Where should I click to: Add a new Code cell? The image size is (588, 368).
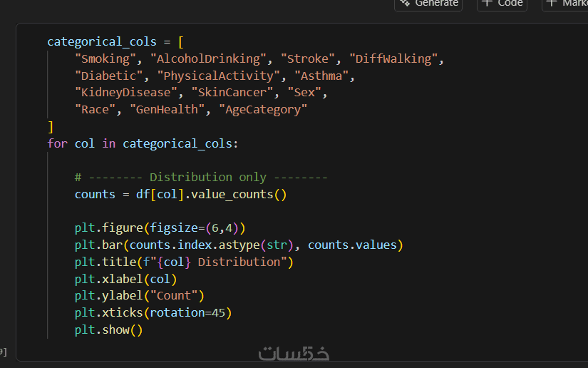[x=502, y=4]
